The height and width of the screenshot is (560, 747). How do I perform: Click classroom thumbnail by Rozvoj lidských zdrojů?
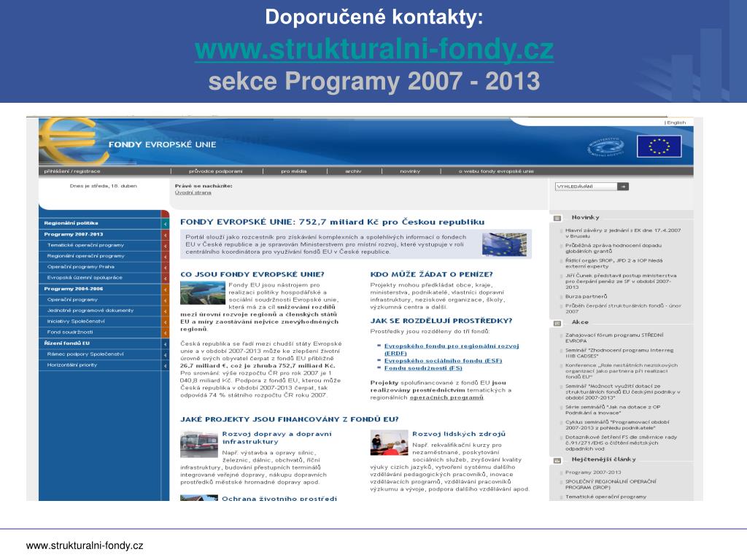[x=390, y=443]
